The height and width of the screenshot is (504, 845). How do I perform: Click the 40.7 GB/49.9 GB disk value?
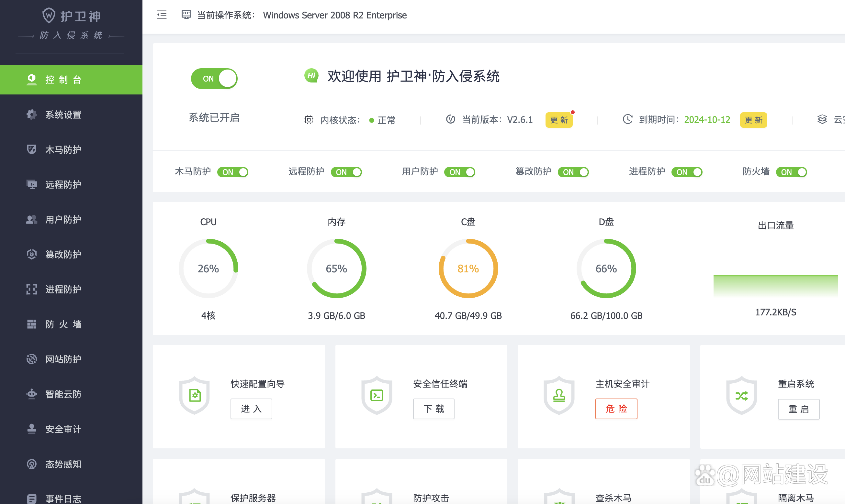(468, 315)
